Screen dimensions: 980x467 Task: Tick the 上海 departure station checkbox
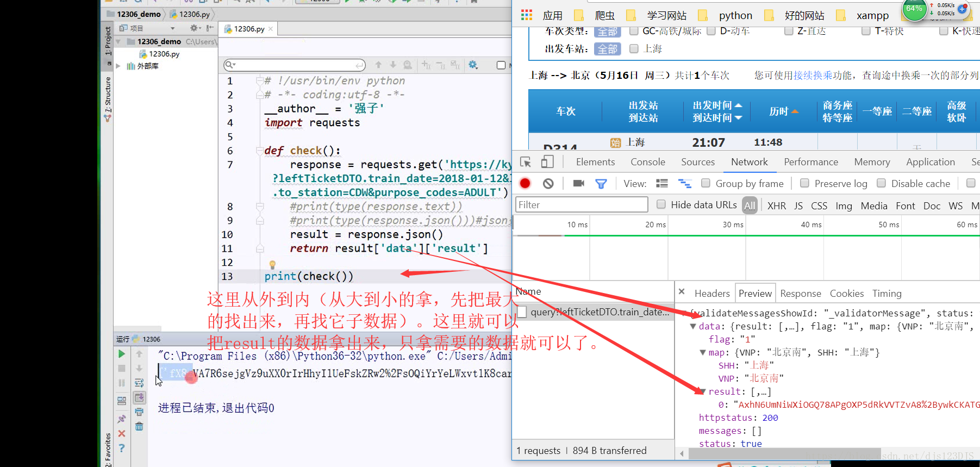tap(633, 49)
